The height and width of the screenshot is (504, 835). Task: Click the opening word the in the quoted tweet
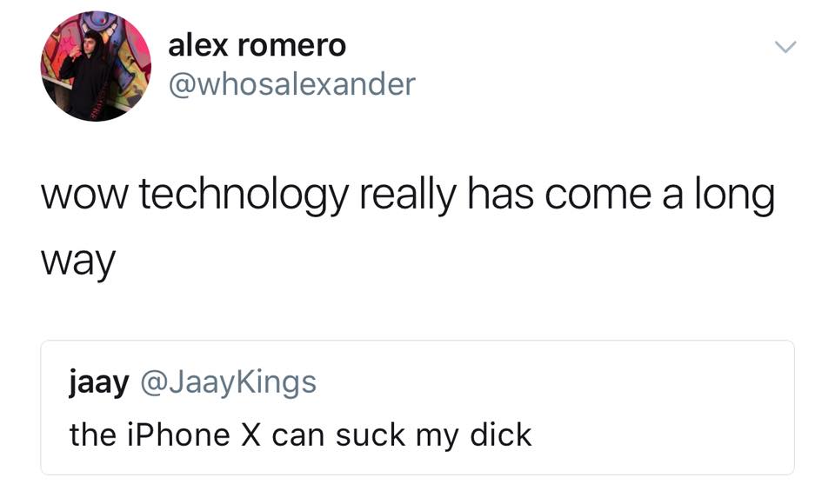[93, 434]
